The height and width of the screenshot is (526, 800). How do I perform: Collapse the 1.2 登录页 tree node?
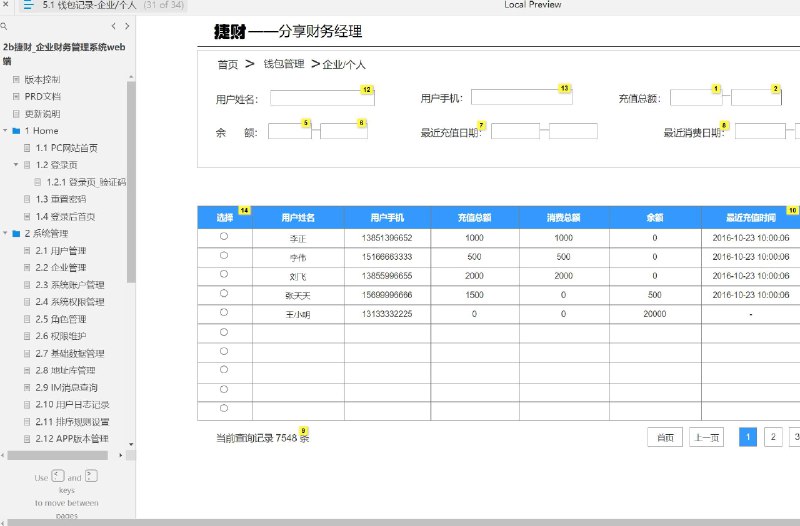coord(16,165)
